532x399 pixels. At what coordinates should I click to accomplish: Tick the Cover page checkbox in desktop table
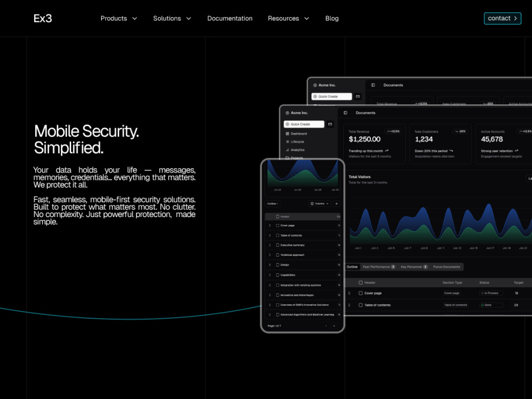[x=361, y=293]
